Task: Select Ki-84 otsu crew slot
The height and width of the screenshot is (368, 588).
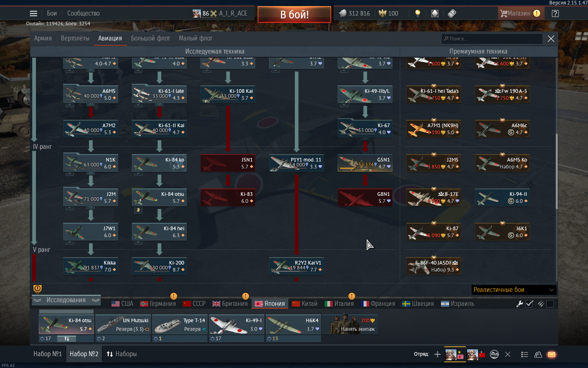Action: (x=67, y=325)
